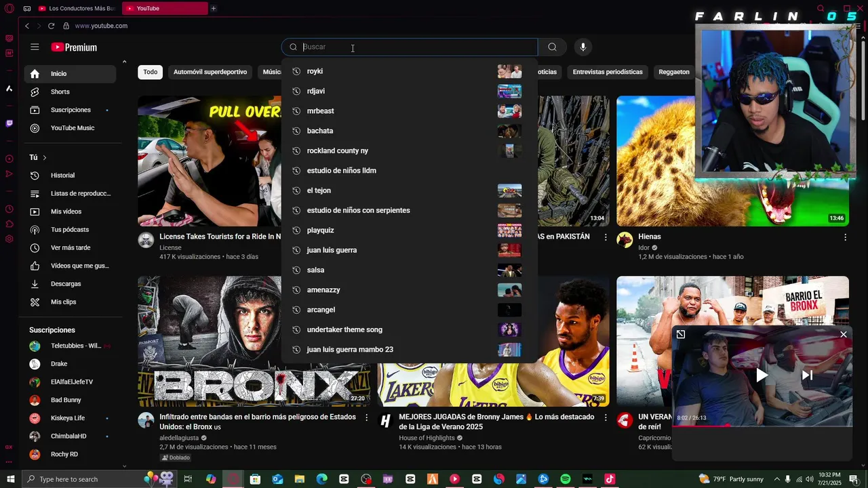Open options menu for Bronx infiltrado video
This screenshot has width=868, height=488.
[366, 418]
